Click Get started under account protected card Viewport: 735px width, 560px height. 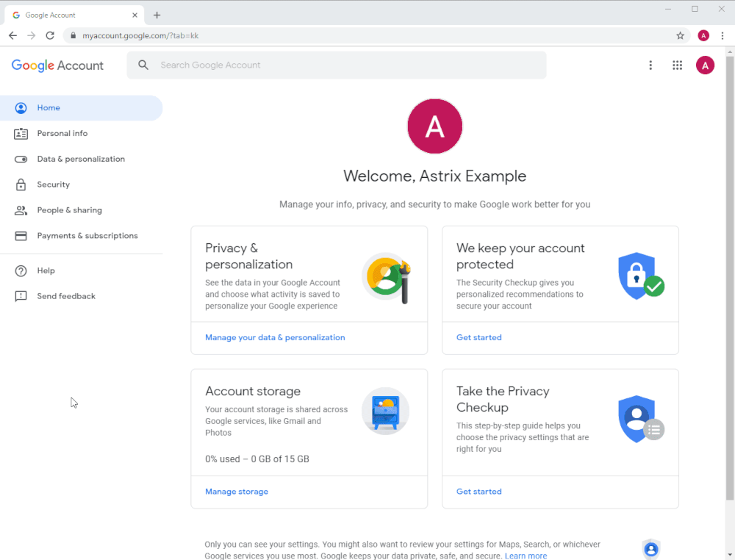[478, 337]
